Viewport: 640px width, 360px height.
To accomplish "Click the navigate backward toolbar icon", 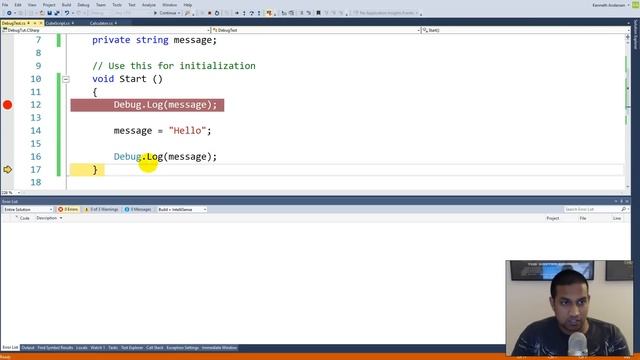I will click(x=9, y=13).
